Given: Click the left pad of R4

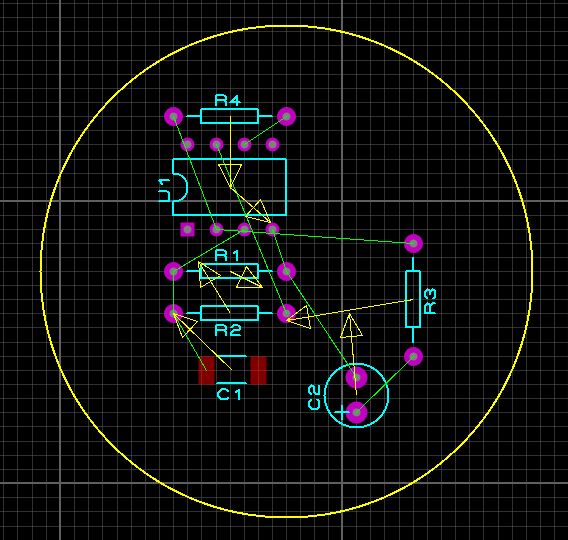Looking at the screenshot, I should tap(174, 116).
